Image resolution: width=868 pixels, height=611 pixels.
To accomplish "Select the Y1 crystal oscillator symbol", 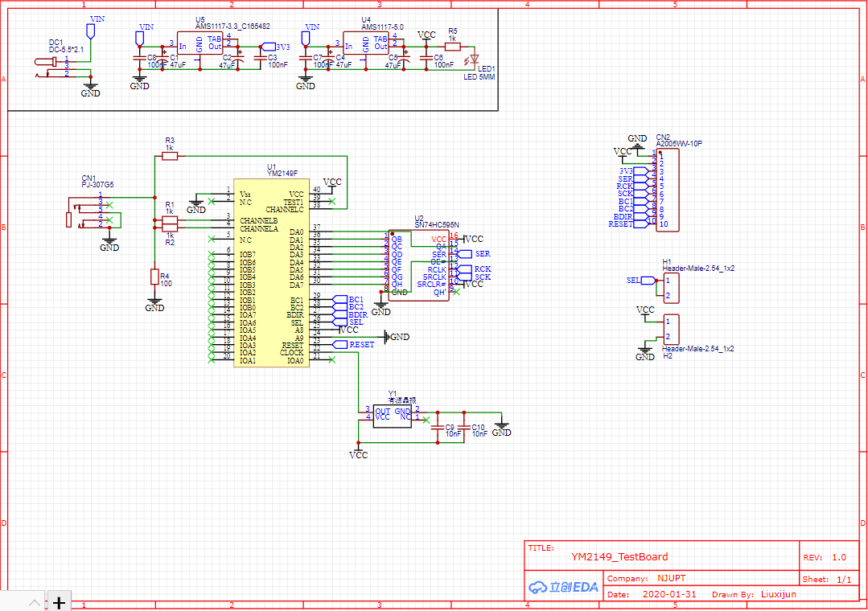I will [393, 416].
